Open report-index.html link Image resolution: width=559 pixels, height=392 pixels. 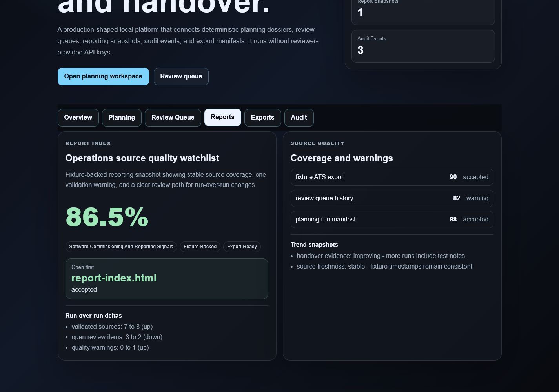click(114, 278)
